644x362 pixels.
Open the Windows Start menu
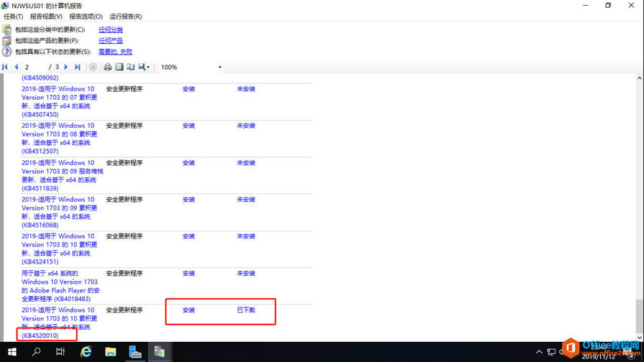point(12,352)
